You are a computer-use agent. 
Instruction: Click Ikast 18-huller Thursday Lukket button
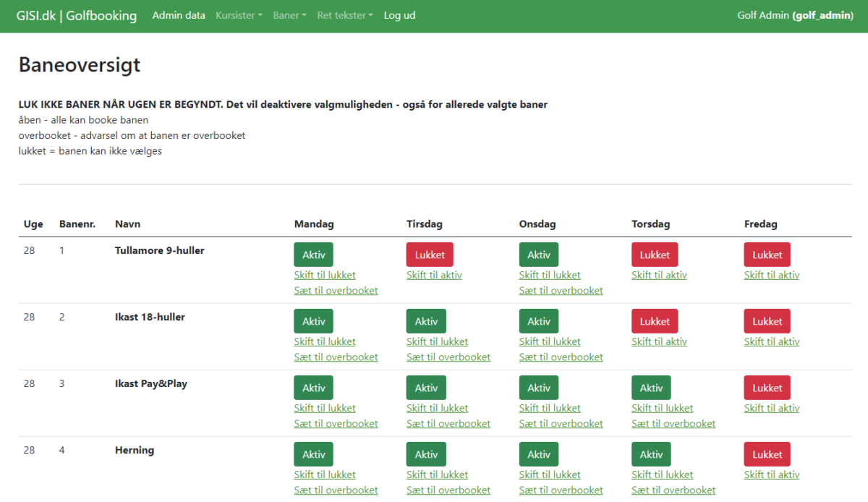655,321
